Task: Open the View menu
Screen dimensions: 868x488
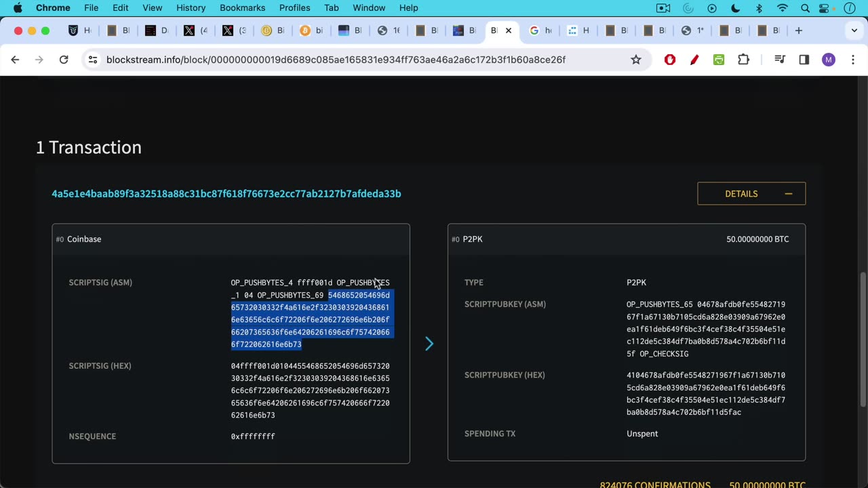Action: point(153,7)
